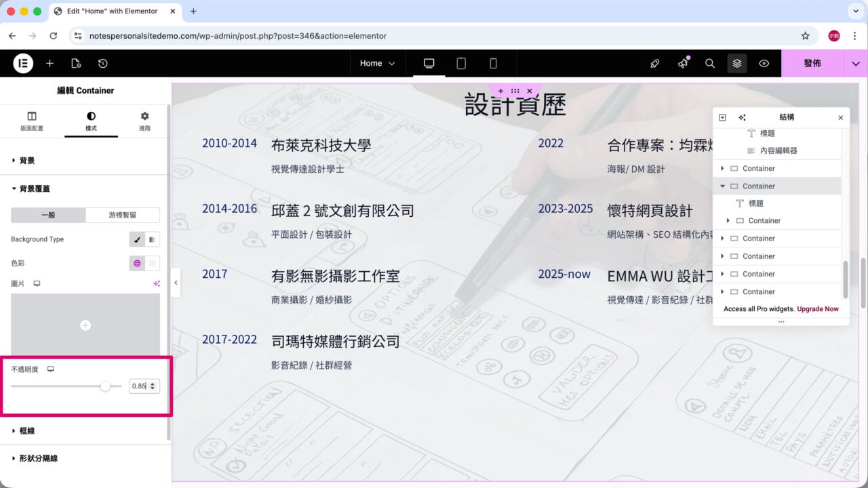Screen dimensions: 868x488
Task: Collapse the 背景覆蓋 section
Action: (x=84, y=188)
